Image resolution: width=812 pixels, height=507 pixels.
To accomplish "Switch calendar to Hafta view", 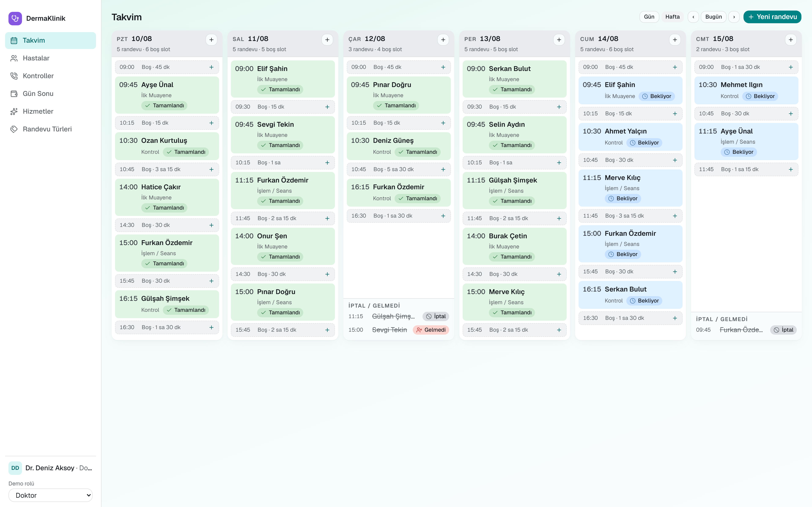I will click(672, 17).
